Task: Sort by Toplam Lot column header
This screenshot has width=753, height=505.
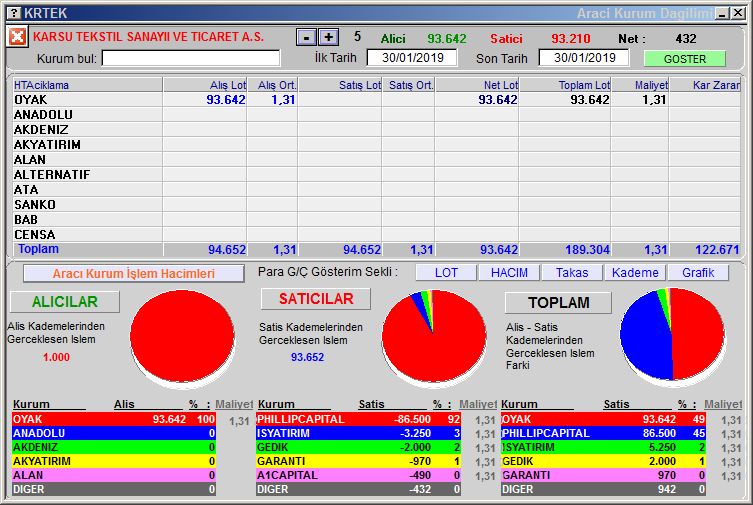Action: [565, 85]
